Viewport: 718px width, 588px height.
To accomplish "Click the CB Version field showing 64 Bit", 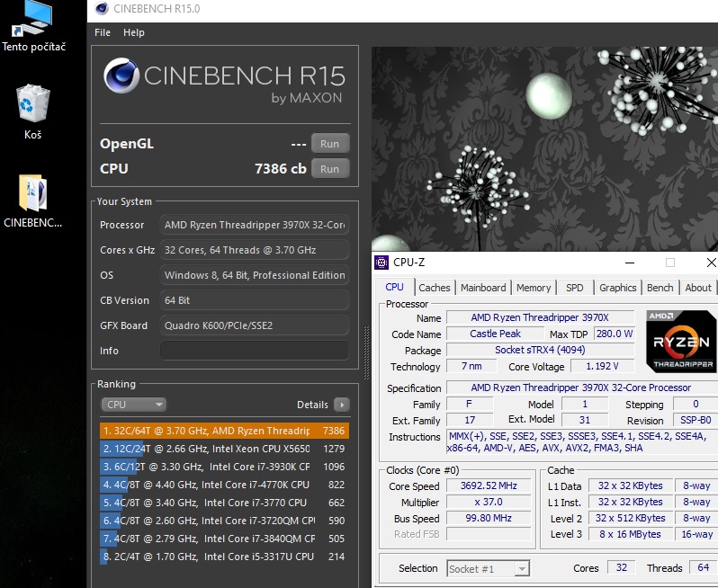I will 255,300.
